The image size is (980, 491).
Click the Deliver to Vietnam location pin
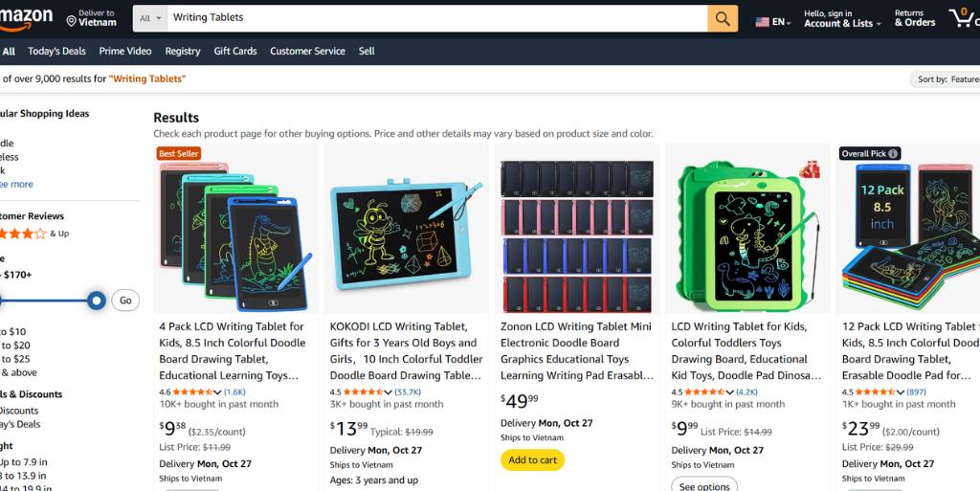pos(71,22)
